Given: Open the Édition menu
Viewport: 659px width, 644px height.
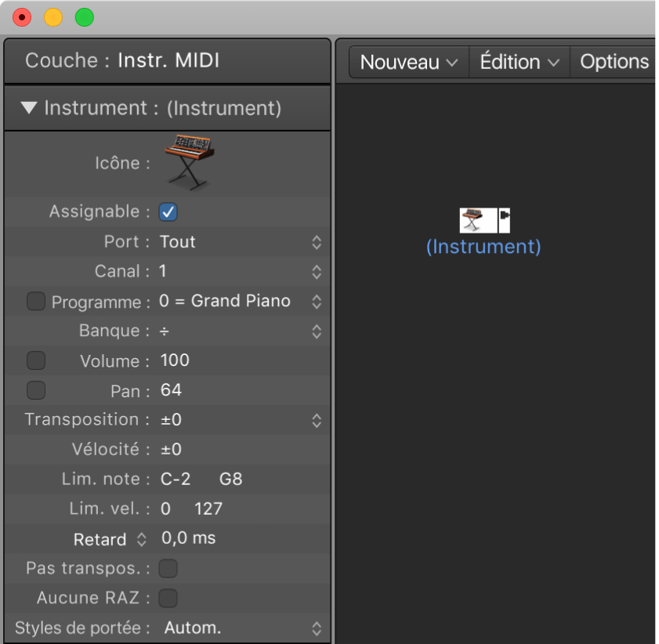Looking at the screenshot, I should [520, 63].
